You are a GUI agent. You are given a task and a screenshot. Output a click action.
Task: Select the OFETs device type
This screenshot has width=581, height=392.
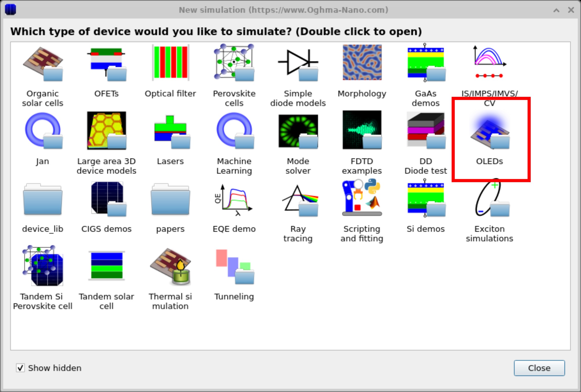[106, 64]
